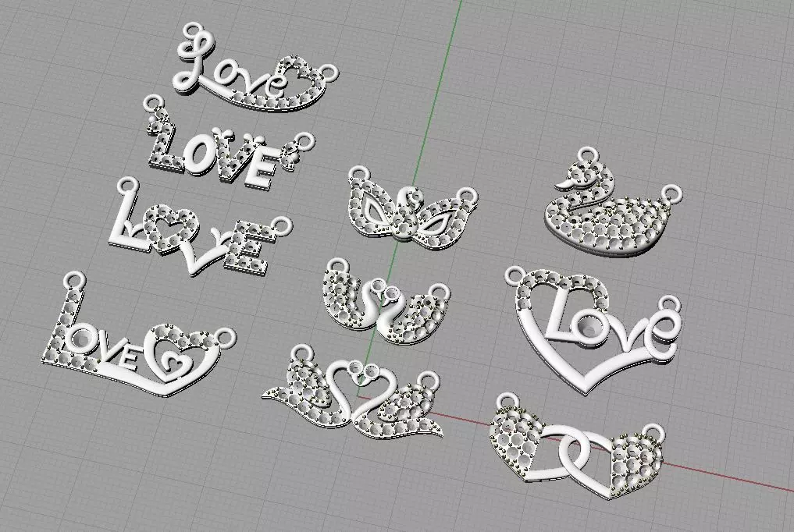Select the cursive Love pendant with pavé heart
The width and height of the screenshot is (794, 532).
click(255, 67)
